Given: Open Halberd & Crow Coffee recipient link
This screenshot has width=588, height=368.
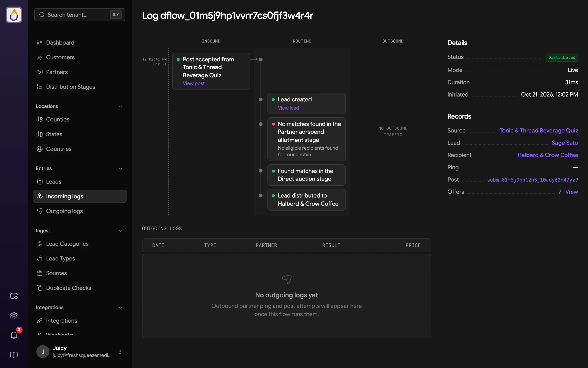Looking at the screenshot, I should (548, 155).
